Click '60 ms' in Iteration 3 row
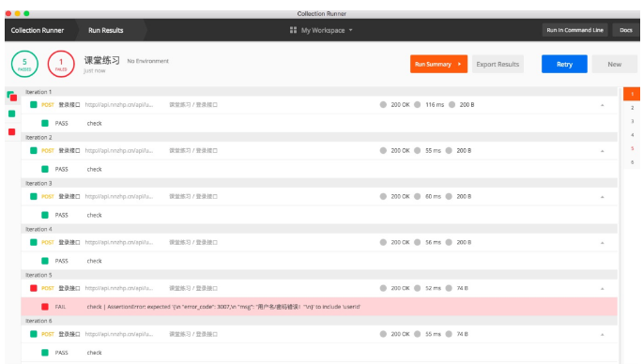The image size is (643, 364). coord(433,196)
